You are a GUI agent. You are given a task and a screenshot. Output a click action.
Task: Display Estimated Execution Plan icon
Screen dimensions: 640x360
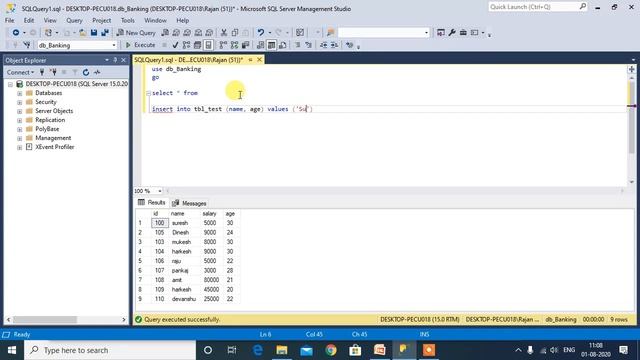point(187,45)
